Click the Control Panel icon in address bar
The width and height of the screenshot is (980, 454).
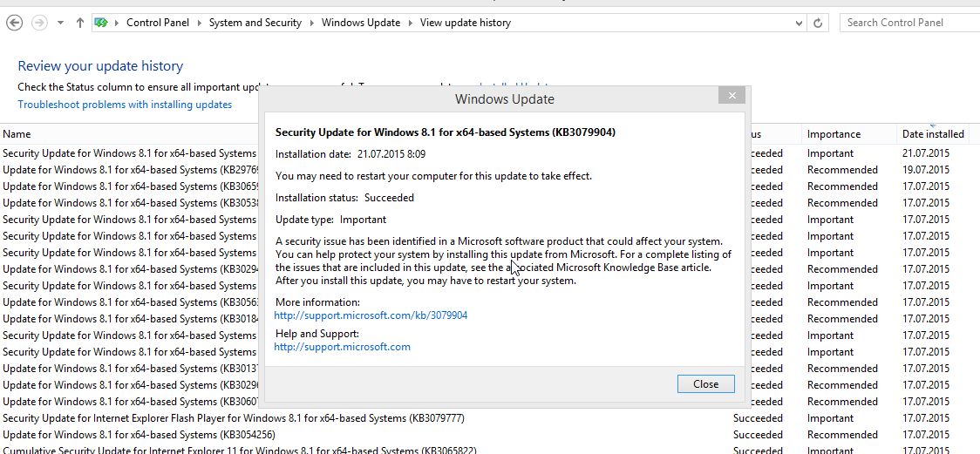100,24
